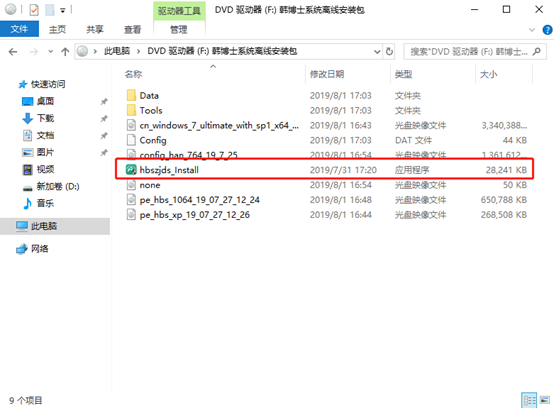This screenshot has height=408, width=554.
Task: Select the 驱动器工具 contextual tab header
Action: 179,11
